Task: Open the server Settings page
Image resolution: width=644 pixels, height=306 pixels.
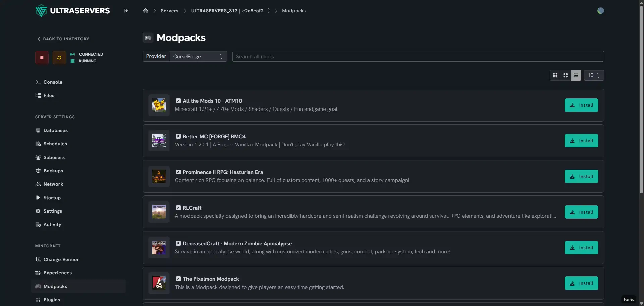Action: click(x=49, y=211)
